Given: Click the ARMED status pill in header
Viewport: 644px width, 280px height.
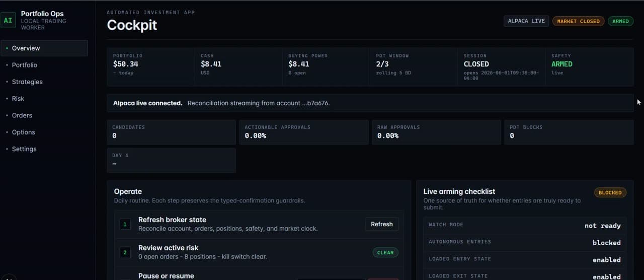Looking at the screenshot, I should [620, 21].
